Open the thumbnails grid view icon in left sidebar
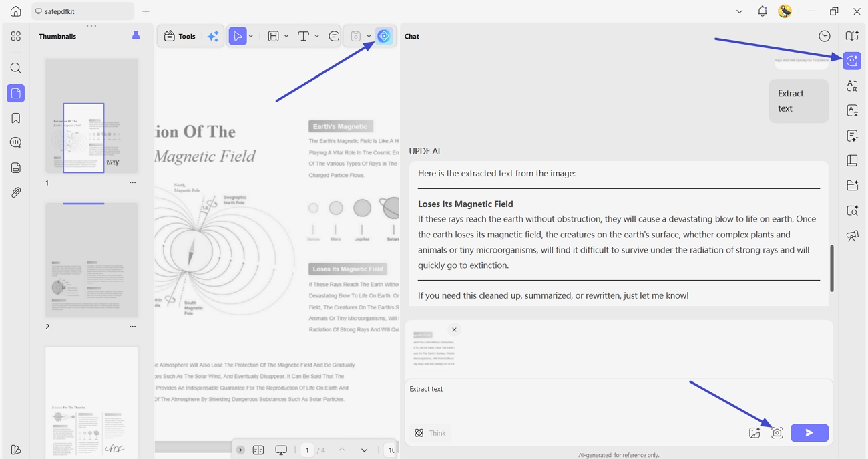 tap(16, 36)
